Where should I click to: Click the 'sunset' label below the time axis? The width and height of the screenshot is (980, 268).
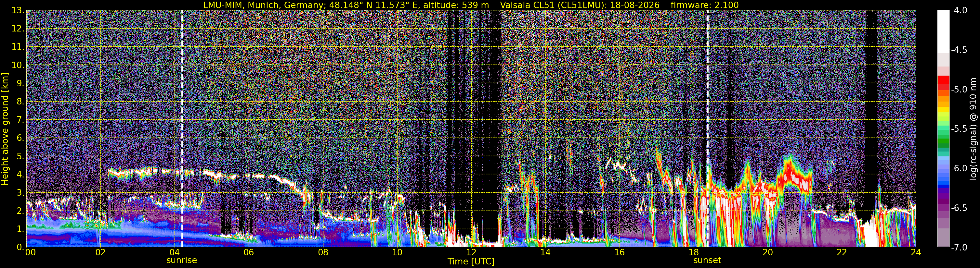707,261
